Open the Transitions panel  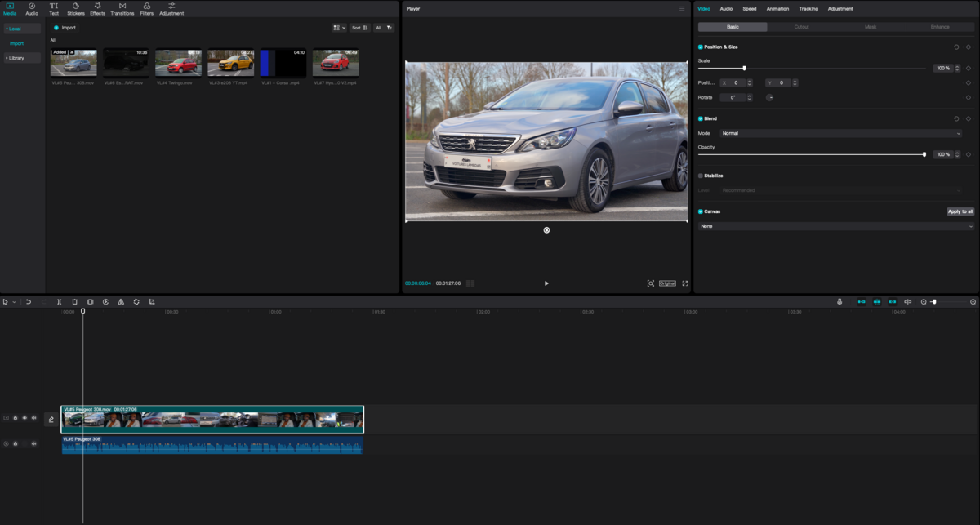tap(122, 9)
